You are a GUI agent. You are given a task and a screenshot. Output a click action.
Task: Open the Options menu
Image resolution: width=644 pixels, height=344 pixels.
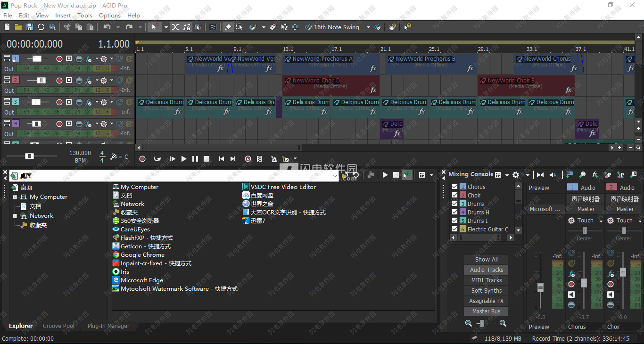pos(110,15)
